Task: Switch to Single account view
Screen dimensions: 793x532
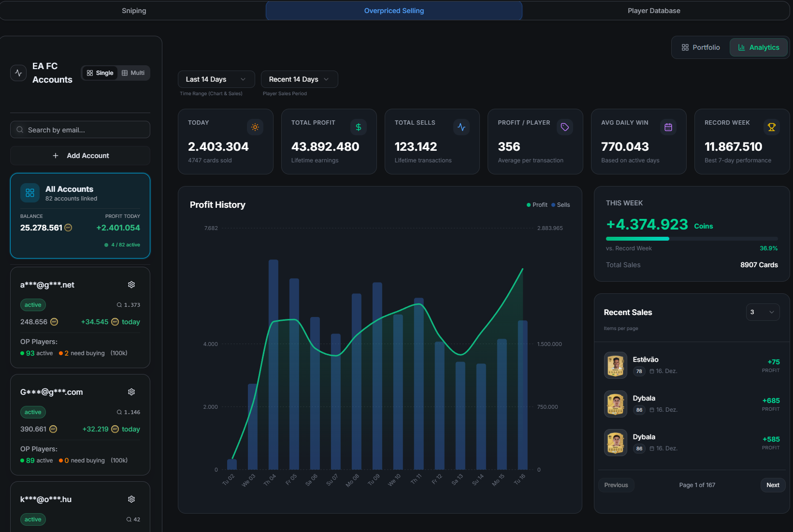Action: tap(100, 73)
